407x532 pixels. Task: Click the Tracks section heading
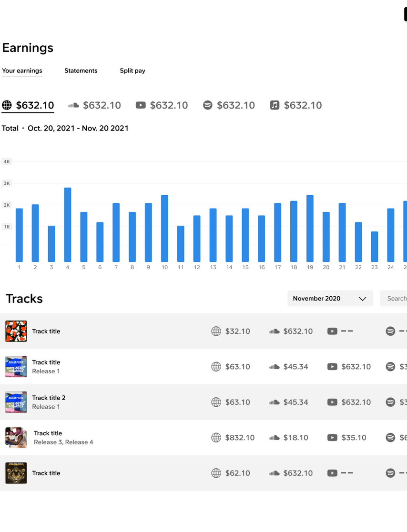(24, 299)
